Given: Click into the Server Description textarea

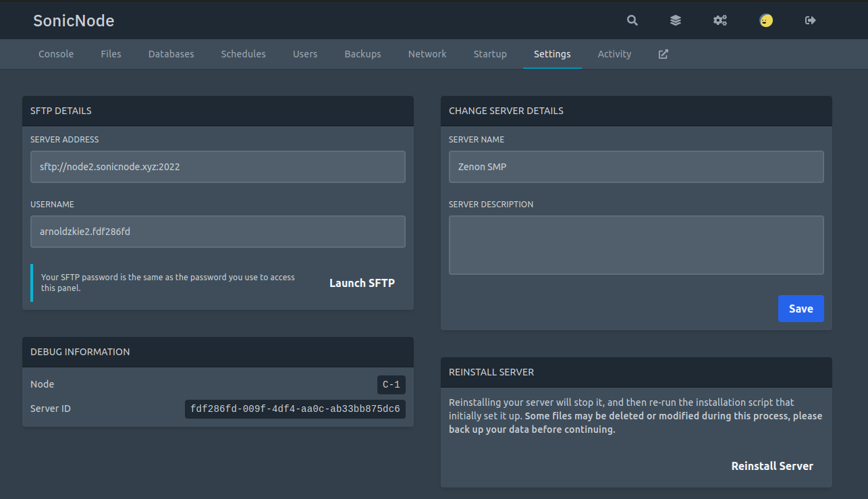Looking at the screenshot, I should coord(636,245).
